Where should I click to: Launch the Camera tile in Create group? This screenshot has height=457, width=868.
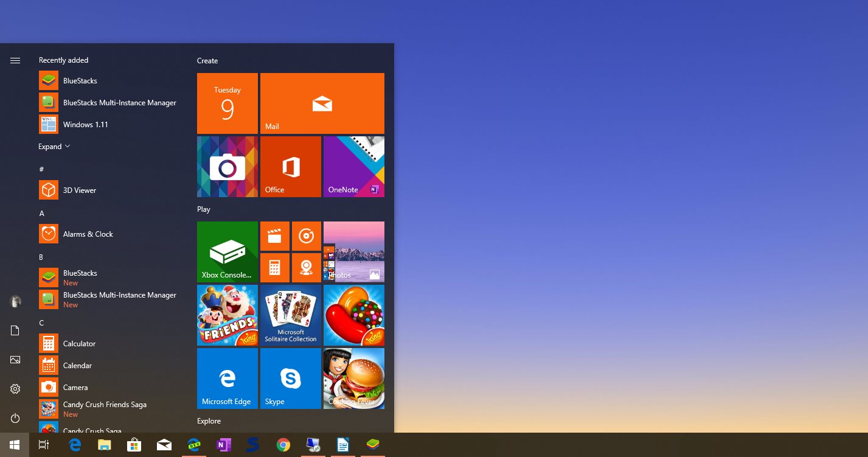(x=227, y=167)
